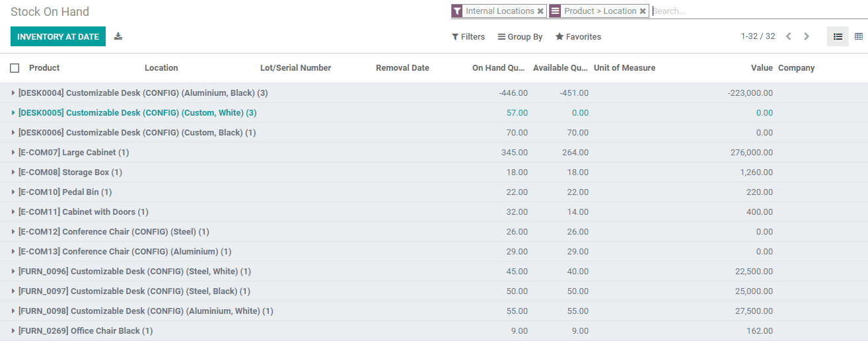The width and height of the screenshot is (868, 341).
Task: Click the 276,000.00 value cell
Action: coord(752,153)
